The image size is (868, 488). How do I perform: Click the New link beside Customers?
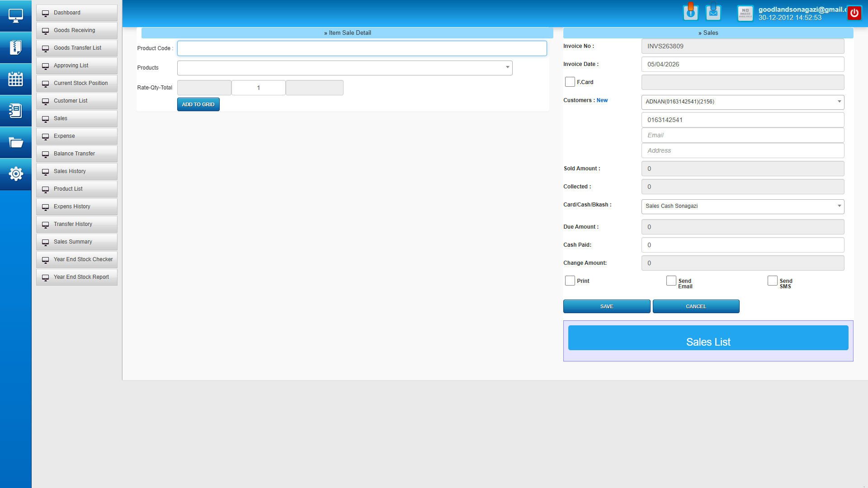(x=602, y=100)
